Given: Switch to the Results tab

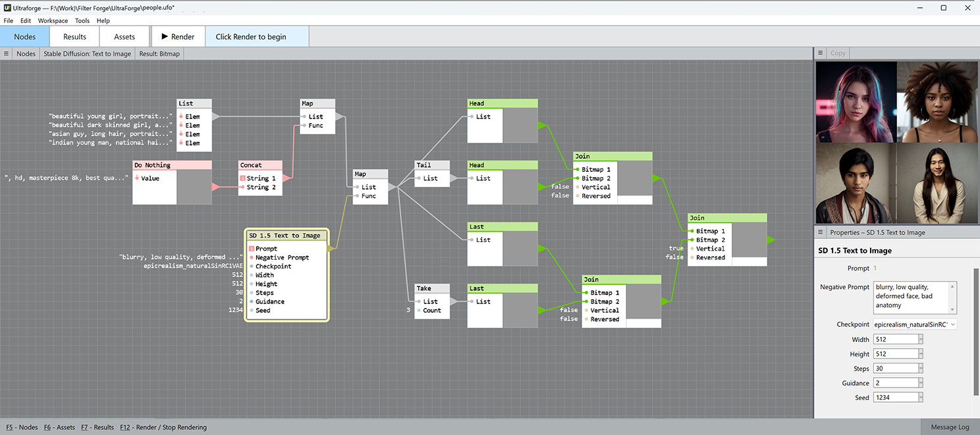Looking at the screenshot, I should (x=74, y=37).
